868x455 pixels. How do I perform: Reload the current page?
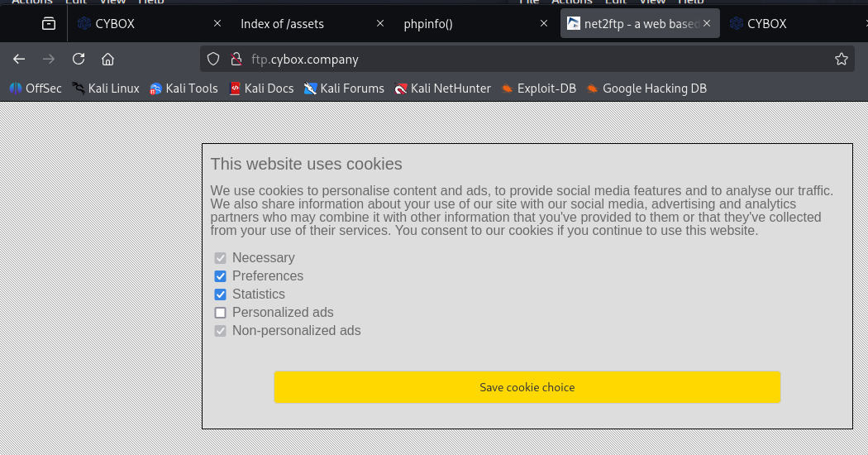coord(79,59)
